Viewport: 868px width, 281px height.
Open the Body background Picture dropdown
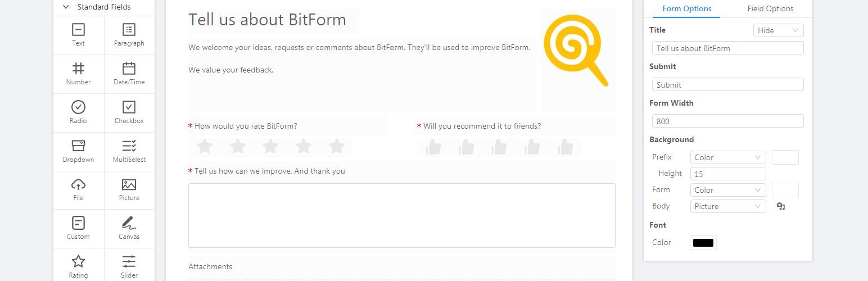[x=728, y=206]
